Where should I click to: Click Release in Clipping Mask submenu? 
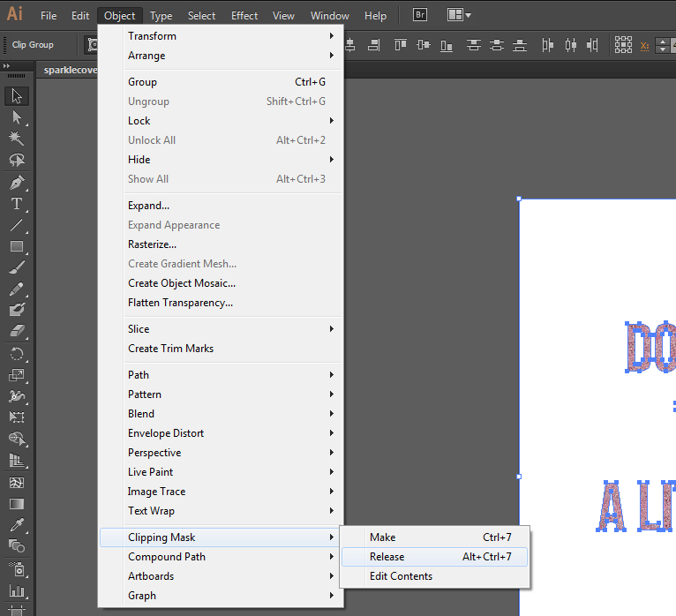coord(387,557)
